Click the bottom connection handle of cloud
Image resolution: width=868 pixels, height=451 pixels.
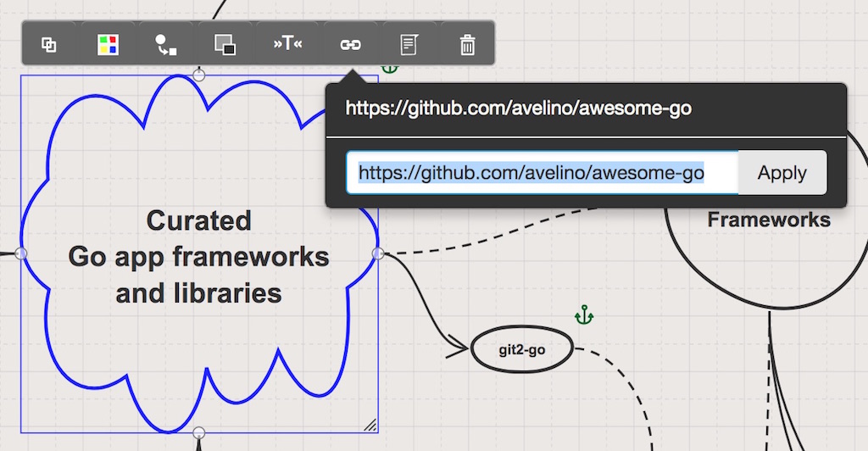198,432
